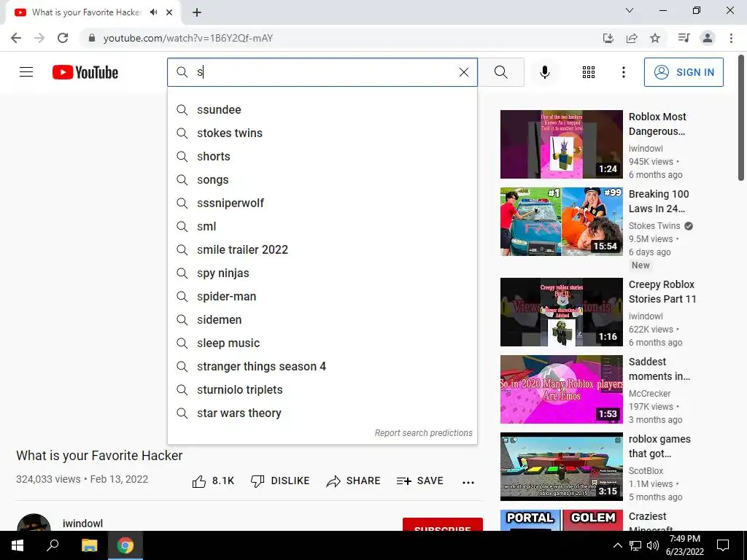This screenshot has height=560, width=747.
Task: Share this page from the address bar
Action: click(x=632, y=38)
